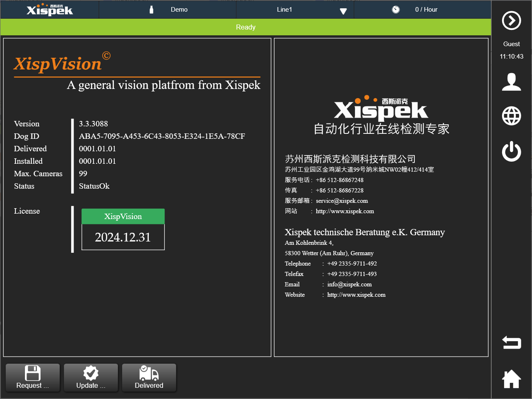This screenshot has height=399, width=532.
Task: Click the tagline A general vision platfrom from Xispek
Action: coord(164,85)
